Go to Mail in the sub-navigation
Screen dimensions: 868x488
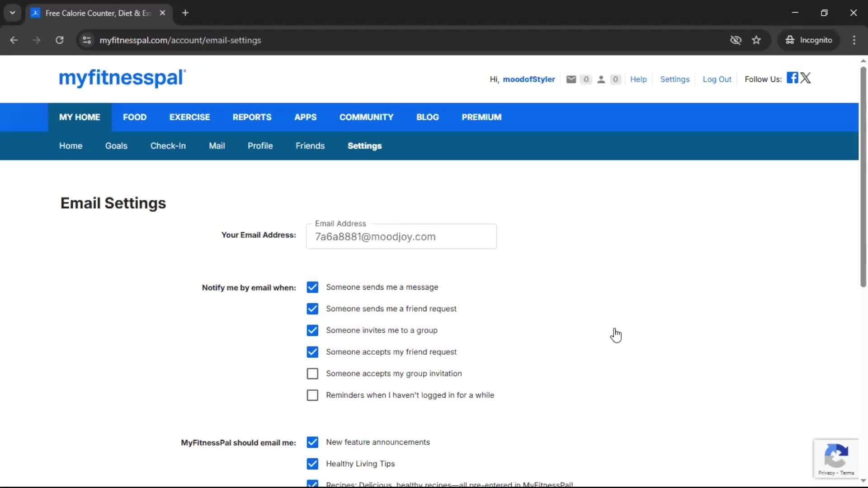click(x=217, y=146)
